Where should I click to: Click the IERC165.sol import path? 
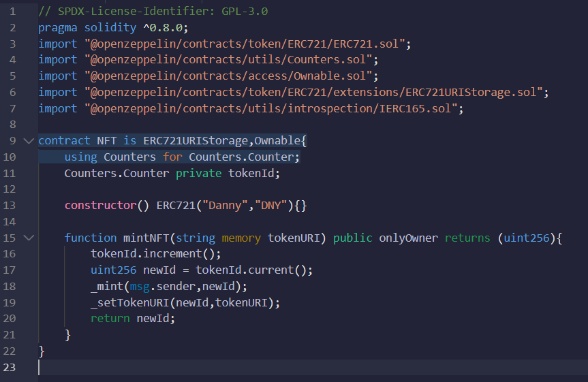point(270,109)
